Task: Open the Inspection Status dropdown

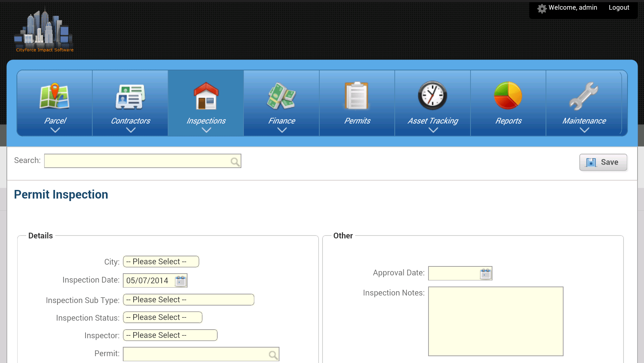Action: (x=162, y=317)
